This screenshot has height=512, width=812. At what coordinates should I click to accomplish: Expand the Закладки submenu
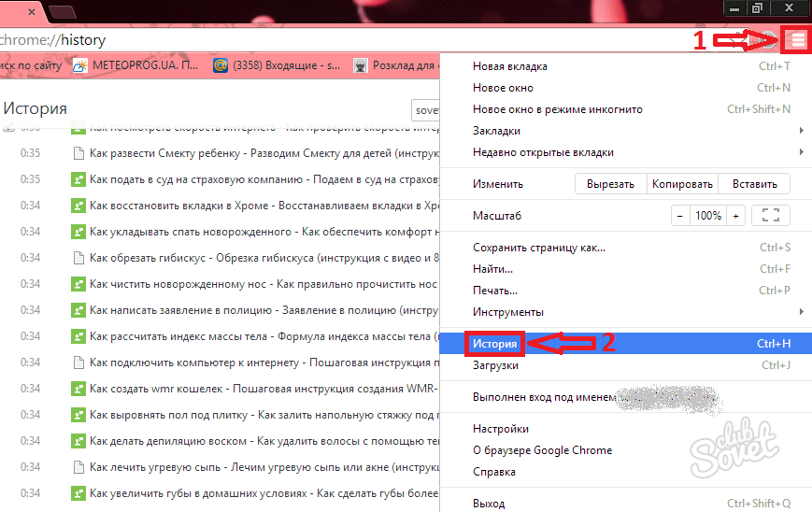point(801,131)
